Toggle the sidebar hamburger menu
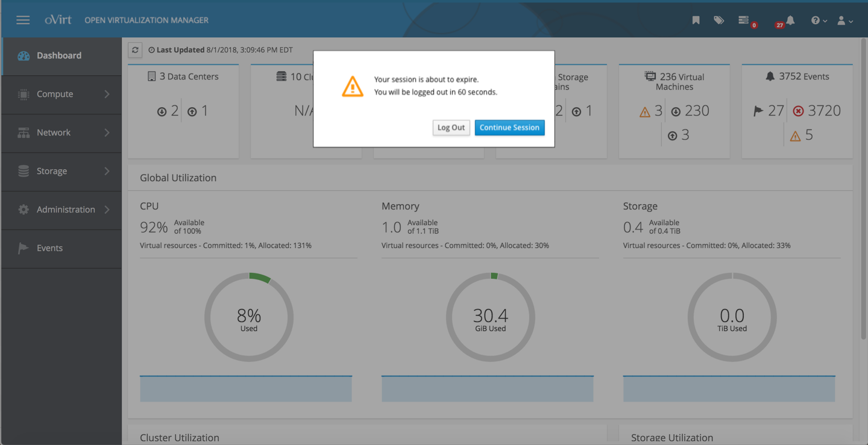This screenshot has width=868, height=445. (x=23, y=19)
